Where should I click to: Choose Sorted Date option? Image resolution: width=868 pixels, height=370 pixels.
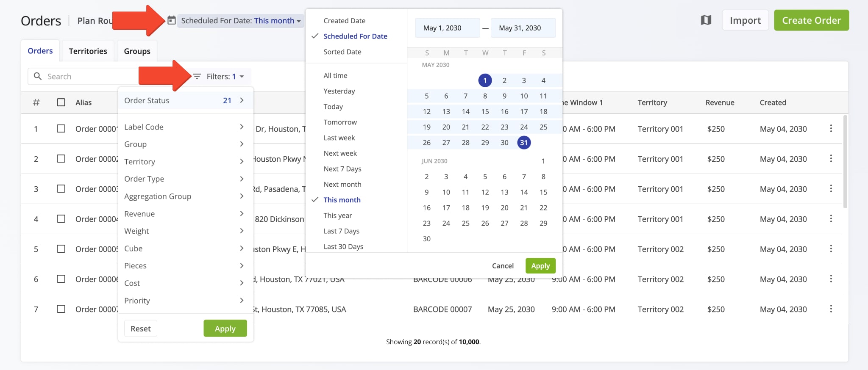pyautogui.click(x=342, y=52)
